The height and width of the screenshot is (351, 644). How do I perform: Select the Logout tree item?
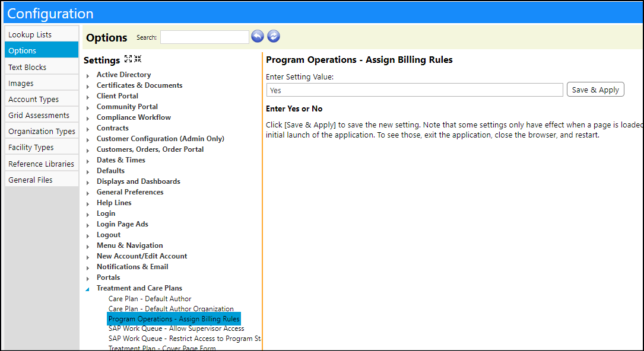[109, 235]
